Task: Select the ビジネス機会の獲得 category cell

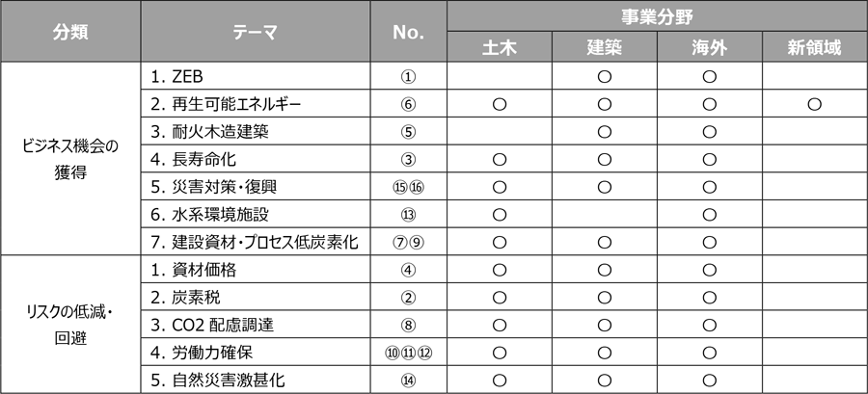Action: [70, 159]
